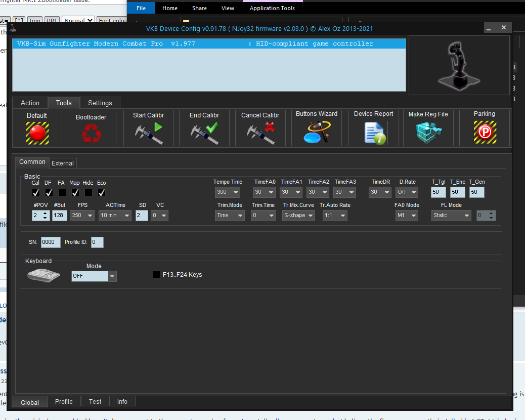Click the Make Reg File icon
This screenshot has height=420, width=525.
point(428,133)
